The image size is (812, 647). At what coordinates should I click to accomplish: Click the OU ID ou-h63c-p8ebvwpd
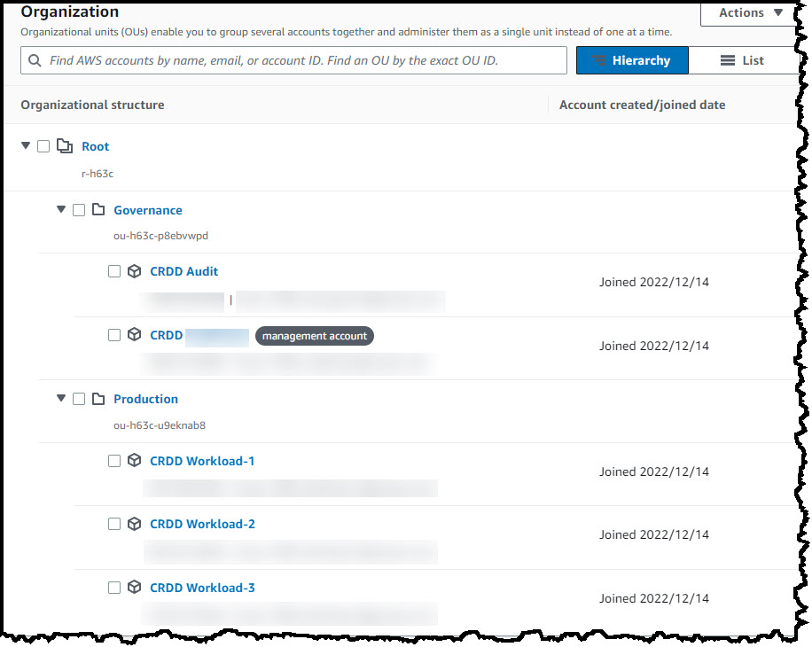(160, 236)
